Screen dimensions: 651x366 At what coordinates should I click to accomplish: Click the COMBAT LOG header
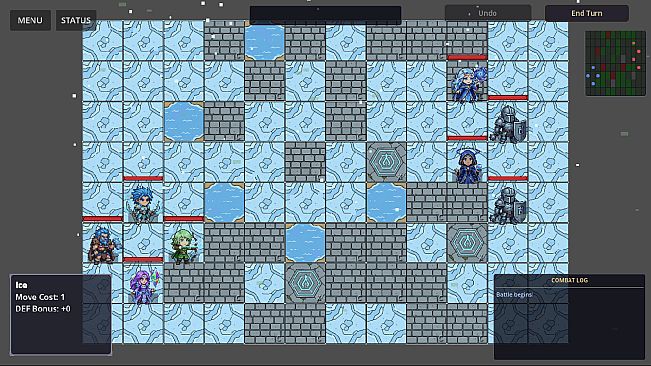(x=569, y=281)
